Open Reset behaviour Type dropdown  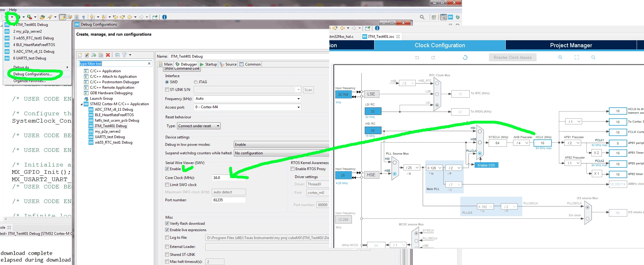[x=199, y=126]
